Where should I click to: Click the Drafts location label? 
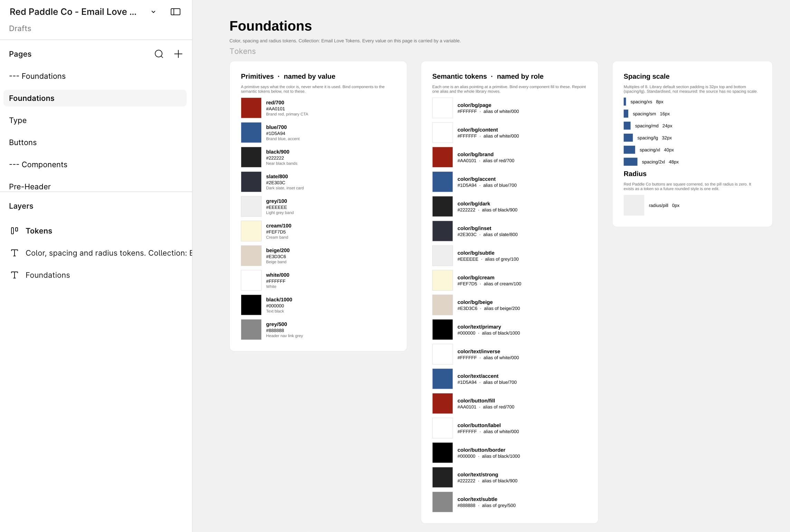click(20, 28)
